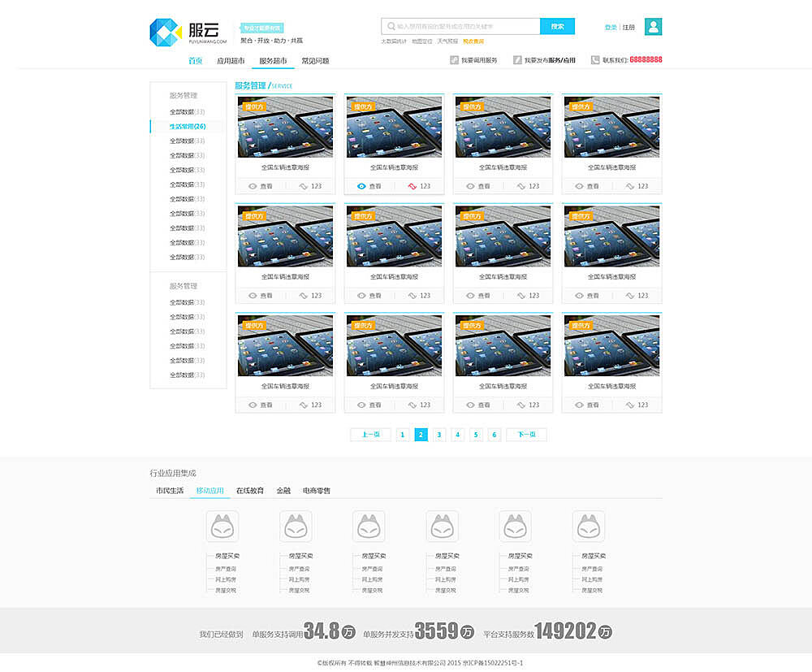Go to 上一页 previous page
Image resolution: width=812 pixels, height=672 pixels.
[371, 435]
